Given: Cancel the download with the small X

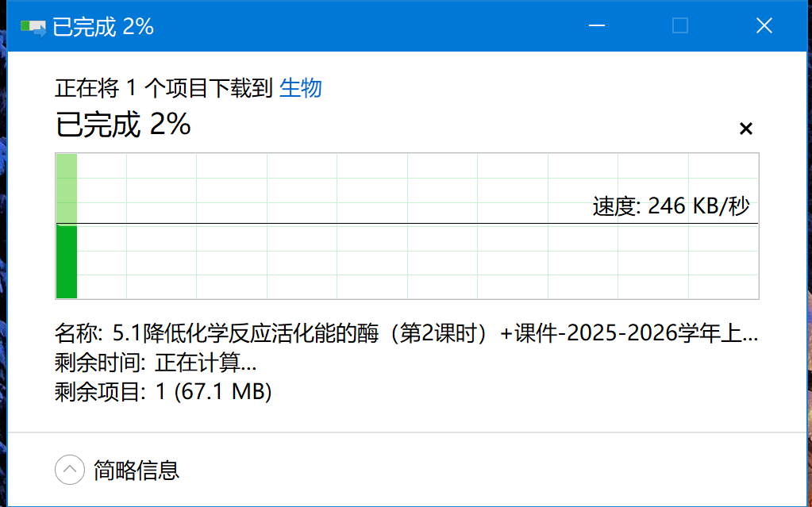Looking at the screenshot, I should click(745, 129).
